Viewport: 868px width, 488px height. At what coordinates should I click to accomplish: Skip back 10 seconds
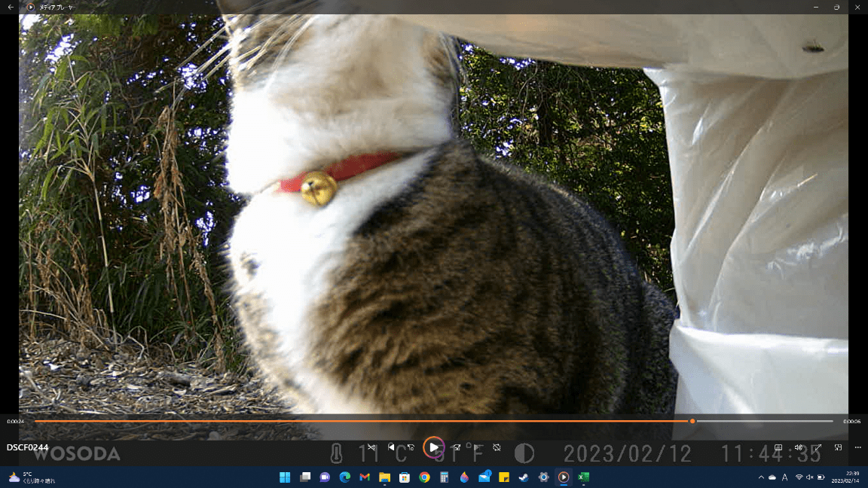coord(411,447)
